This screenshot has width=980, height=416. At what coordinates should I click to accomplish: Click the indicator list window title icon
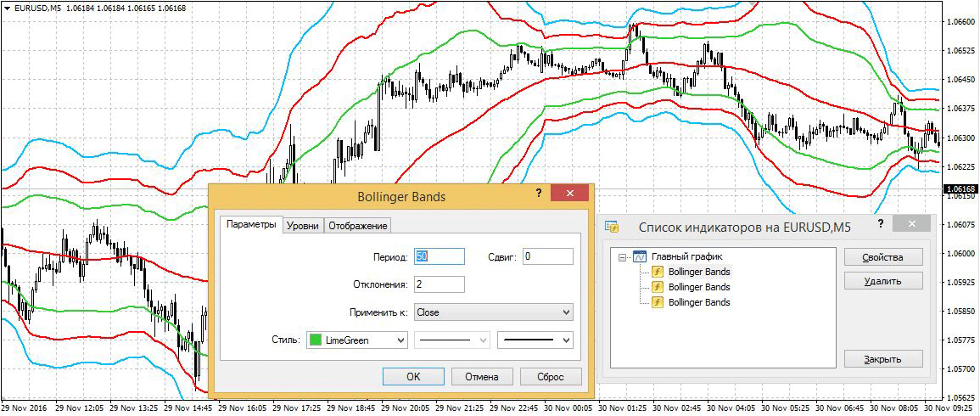point(612,227)
